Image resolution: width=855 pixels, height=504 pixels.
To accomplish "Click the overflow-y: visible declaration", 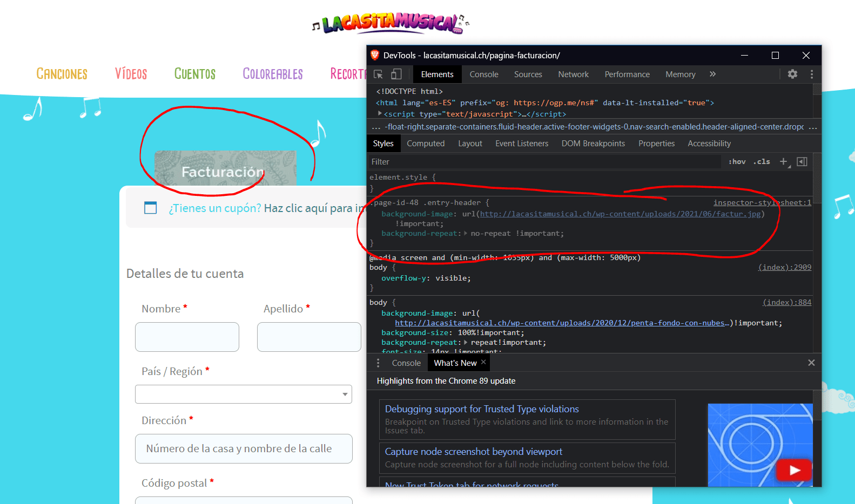I will (x=426, y=278).
